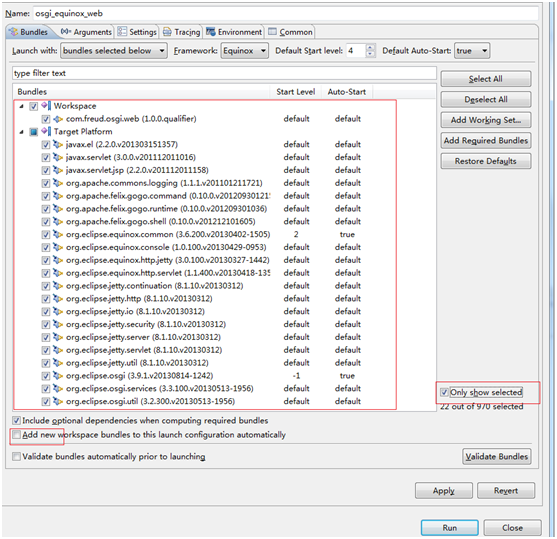Toggle the Target Platform group checkbox
Screen dimensions: 557x539
34,132
